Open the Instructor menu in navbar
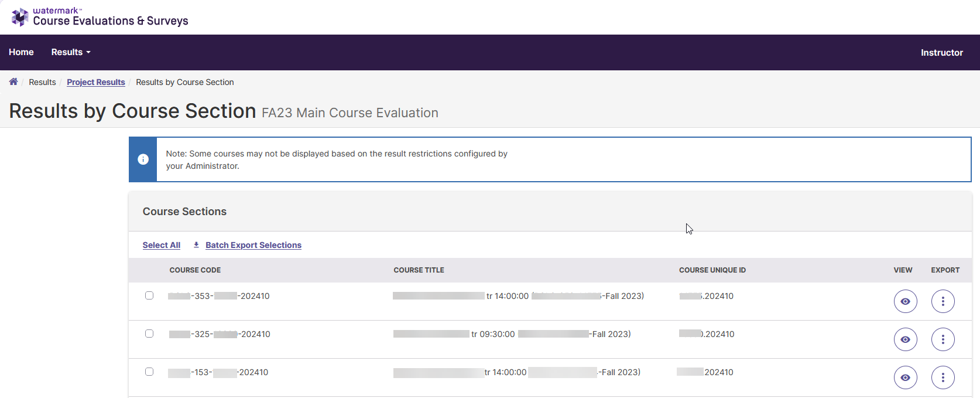Image resolution: width=980 pixels, height=398 pixels. coord(941,53)
